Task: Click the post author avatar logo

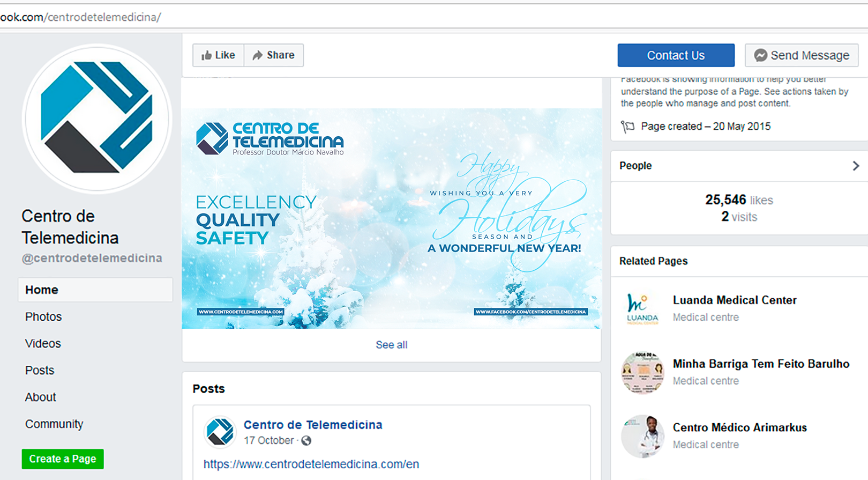Action: click(x=220, y=431)
